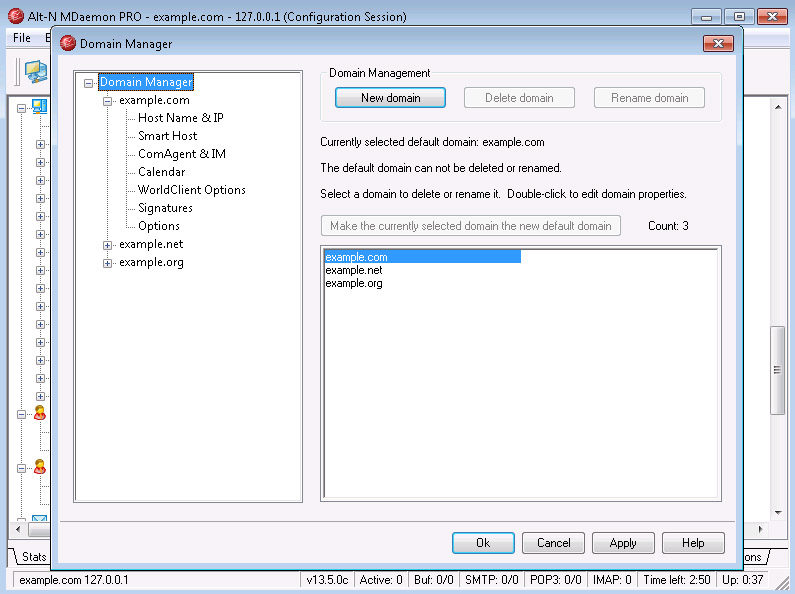Select Domain Manager in the tree

click(146, 82)
